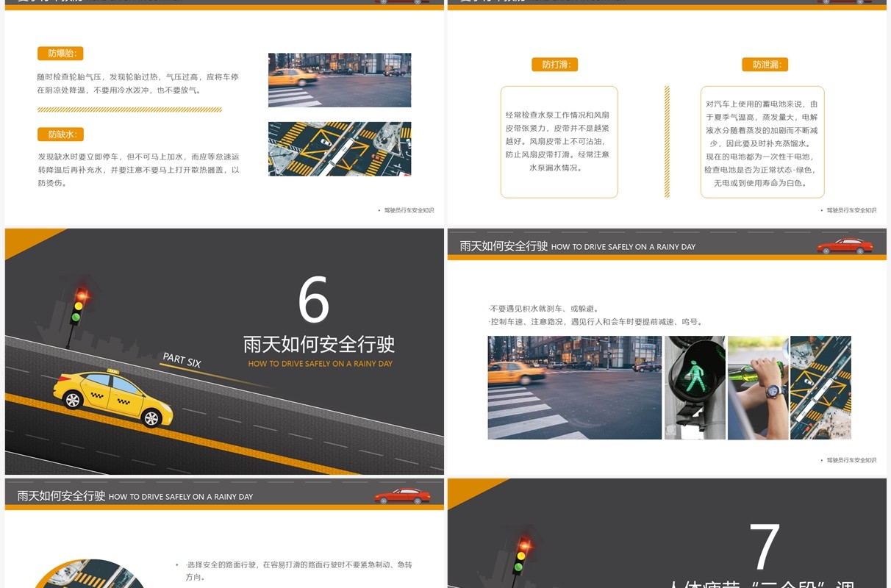Click the red car icon beside the white-text header "HOW TO DRIVE SAFELY ON A RAINY DAY" above the four-photo slide

[x=845, y=246]
